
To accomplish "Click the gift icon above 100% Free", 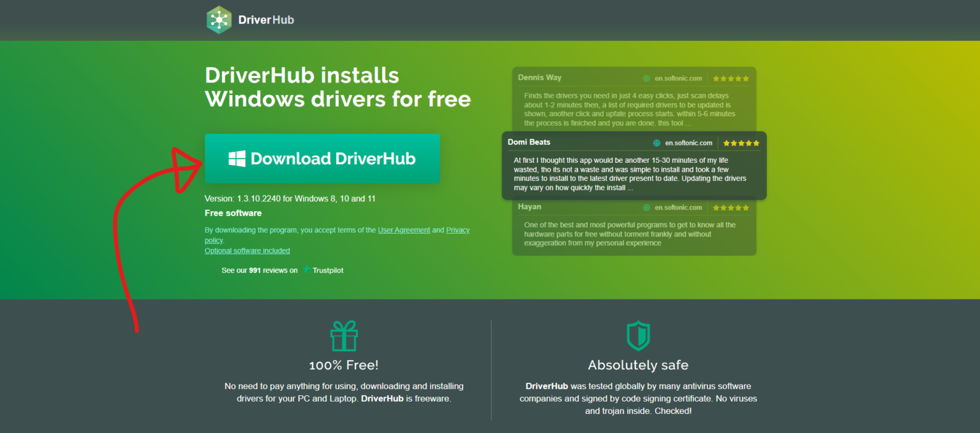I will point(344,335).
